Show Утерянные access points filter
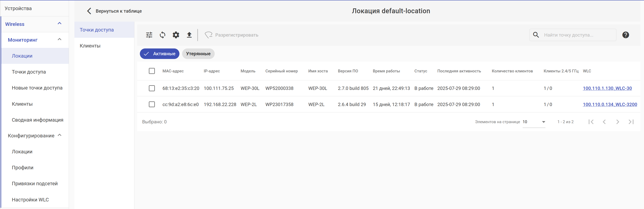 (198, 54)
